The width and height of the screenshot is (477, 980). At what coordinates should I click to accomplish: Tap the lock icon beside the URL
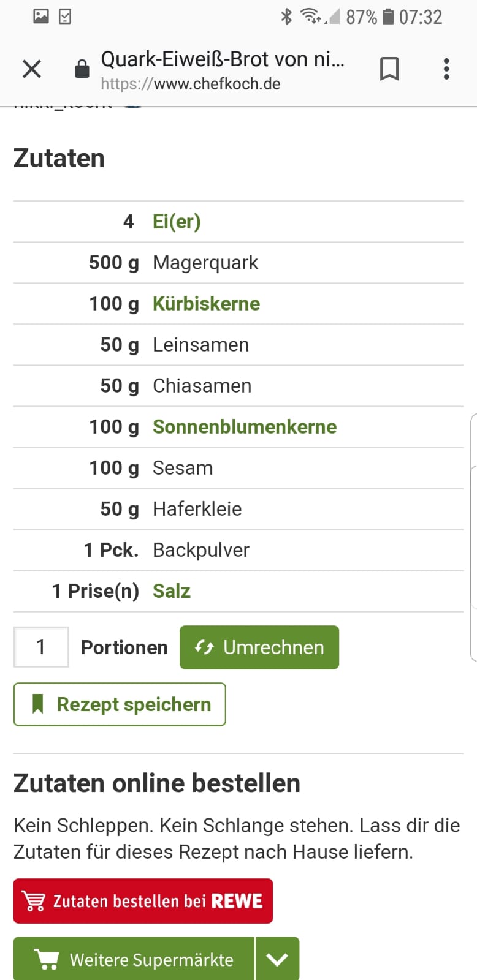pyautogui.click(x=82, y=69)
